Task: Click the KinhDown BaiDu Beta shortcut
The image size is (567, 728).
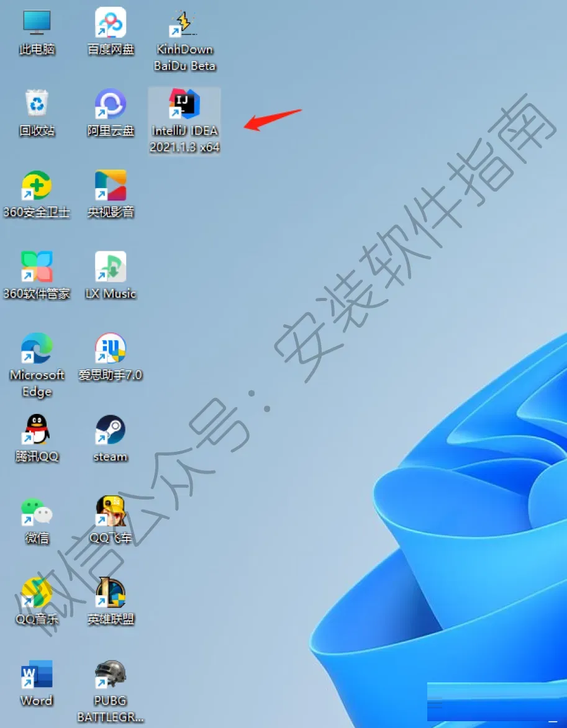Action: [184, 23]
